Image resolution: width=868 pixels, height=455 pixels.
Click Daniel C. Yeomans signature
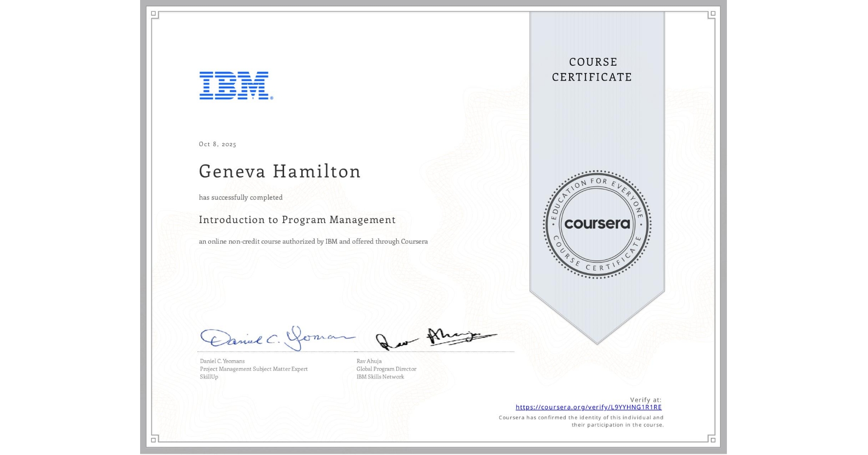274,336
